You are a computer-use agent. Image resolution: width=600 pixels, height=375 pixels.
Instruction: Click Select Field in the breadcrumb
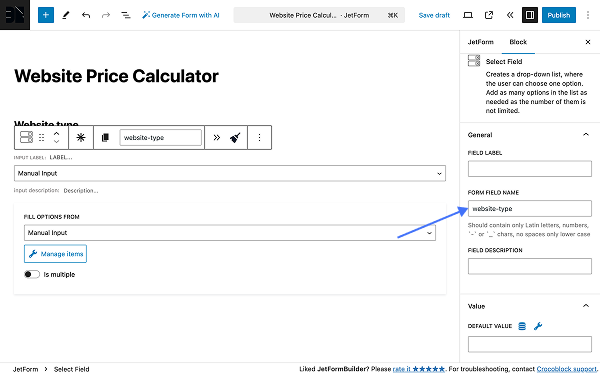[72, 369]
